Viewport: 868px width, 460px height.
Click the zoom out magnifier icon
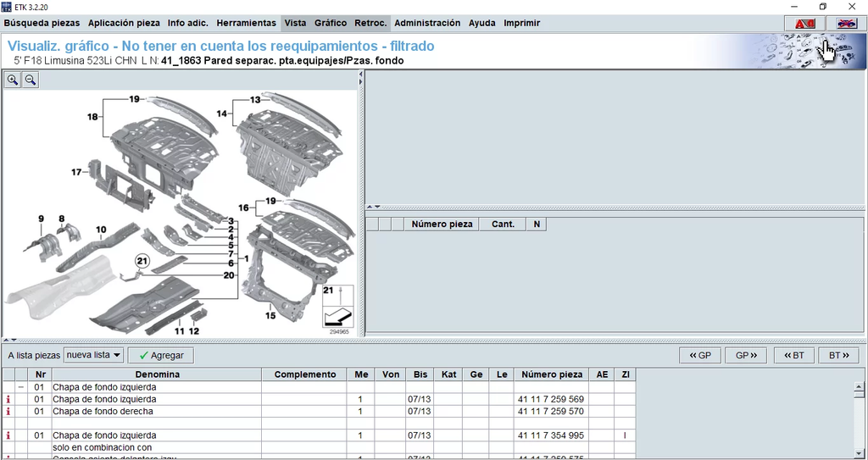coord(31,80)
